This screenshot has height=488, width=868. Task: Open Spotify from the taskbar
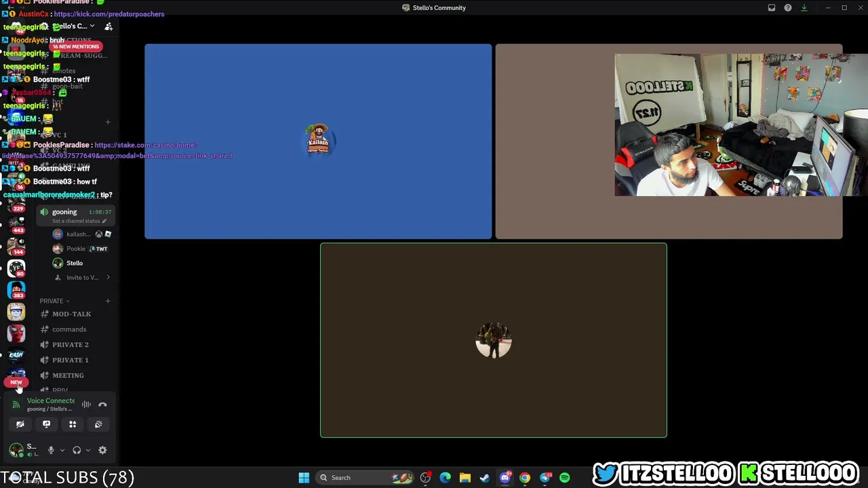click(565, 478)
